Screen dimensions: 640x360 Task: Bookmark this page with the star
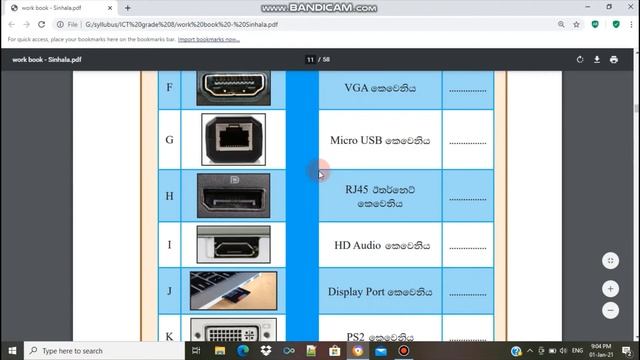[x=576, y=24]
